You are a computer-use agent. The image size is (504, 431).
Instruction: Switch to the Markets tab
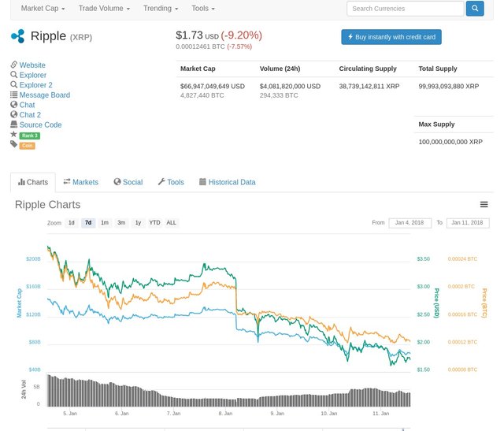tap(80, 182)
